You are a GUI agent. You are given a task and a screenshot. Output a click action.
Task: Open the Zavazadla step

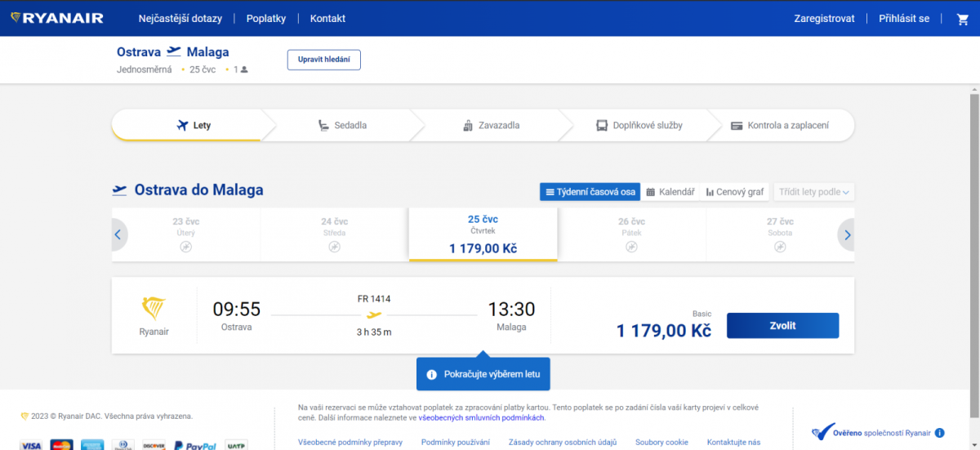click(491, 126)
